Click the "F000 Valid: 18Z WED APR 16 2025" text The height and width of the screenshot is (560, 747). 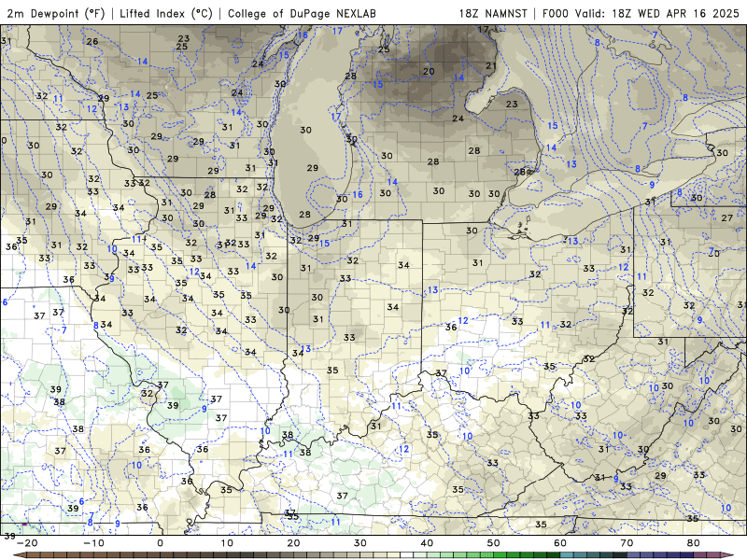[x=641, y=13]
